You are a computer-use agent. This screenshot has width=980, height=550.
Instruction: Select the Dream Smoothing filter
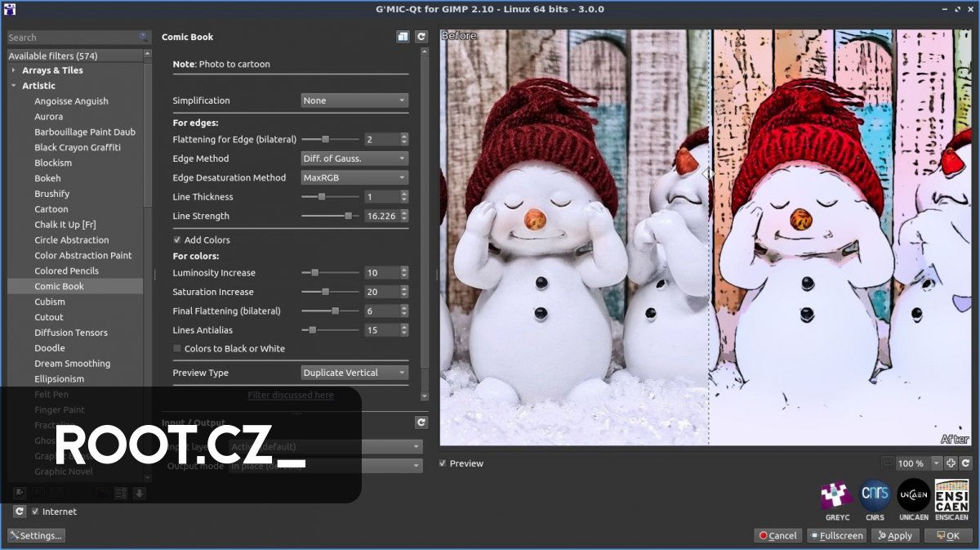tap(72, 364)
